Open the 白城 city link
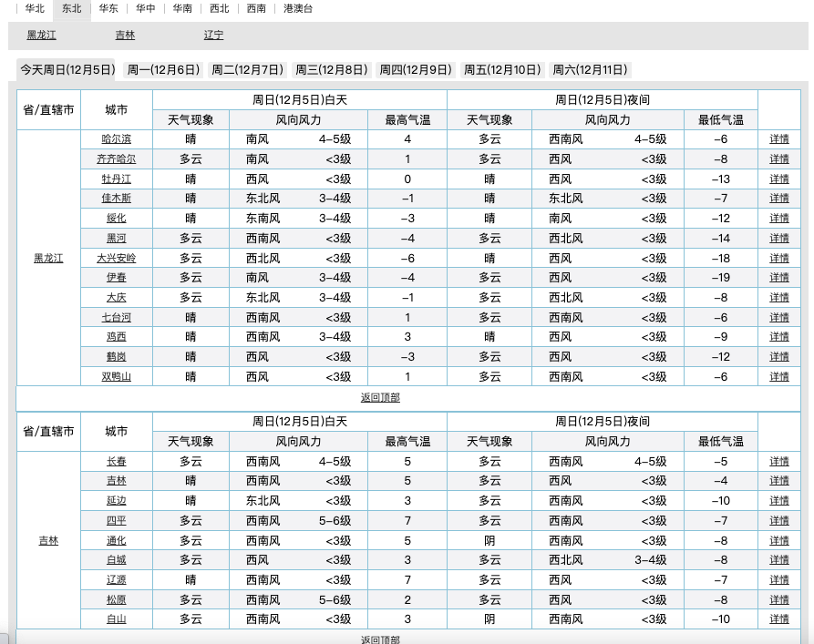The height and width of the screenshot is (644, 814). pos(117,560)
